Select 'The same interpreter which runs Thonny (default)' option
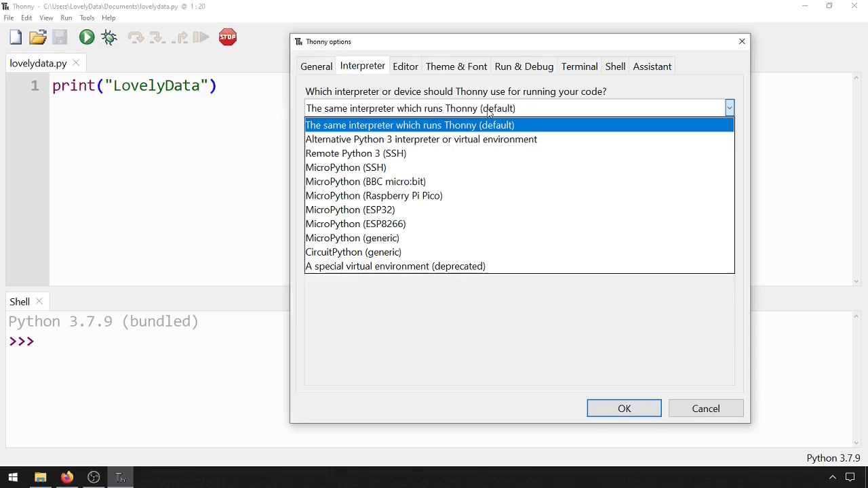The height and width of the screenshot is (488, 868). tap(519, 125)
